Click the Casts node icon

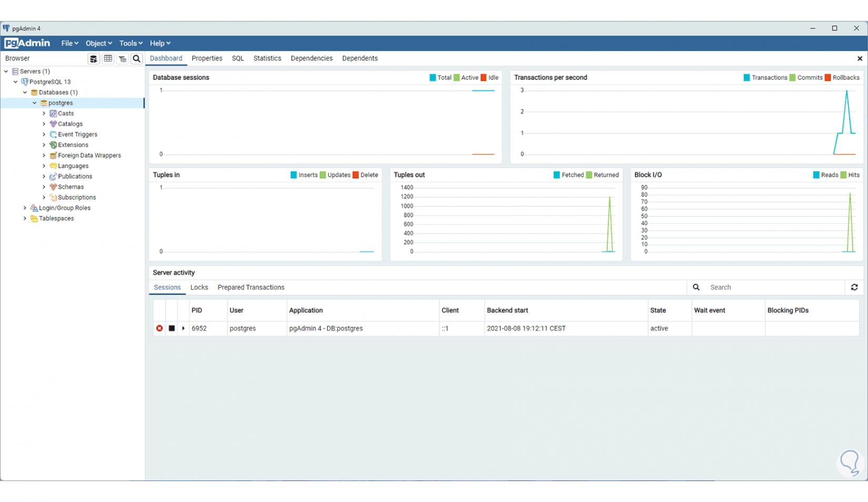(x=53, y=113)
